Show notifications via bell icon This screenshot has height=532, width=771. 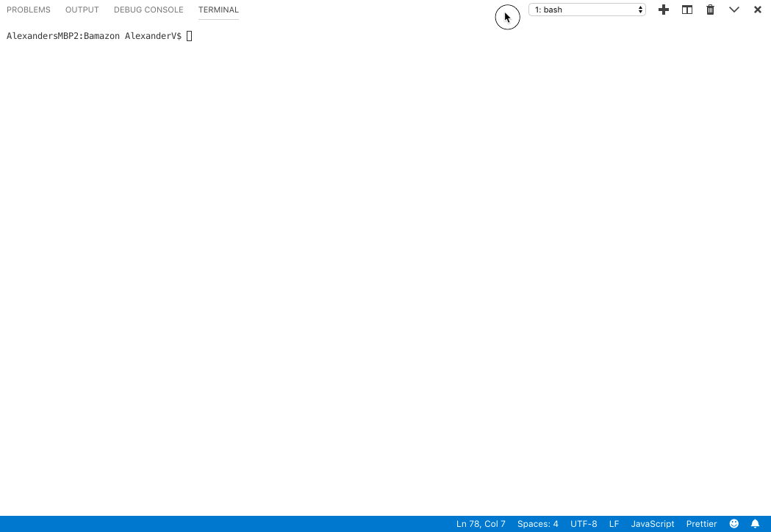(x=756, y=524)
